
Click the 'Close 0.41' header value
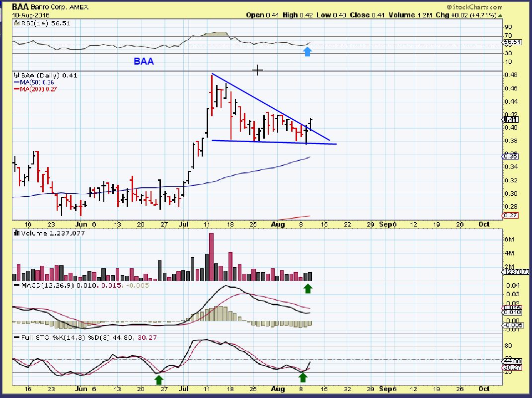[368, 15]
